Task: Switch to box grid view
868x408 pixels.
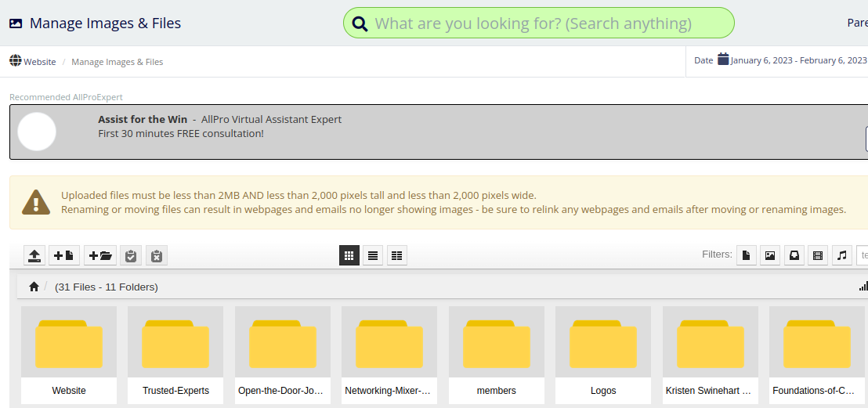Action: point(349,255)
